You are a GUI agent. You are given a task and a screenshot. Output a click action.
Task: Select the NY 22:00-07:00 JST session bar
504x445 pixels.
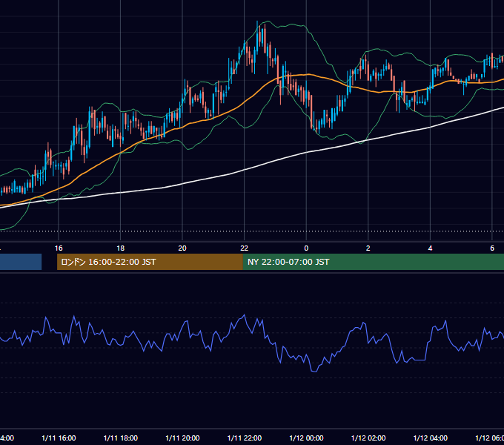373,262
